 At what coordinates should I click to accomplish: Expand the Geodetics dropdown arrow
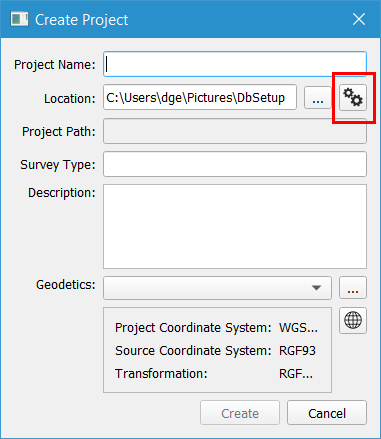[x=316, y=288]
